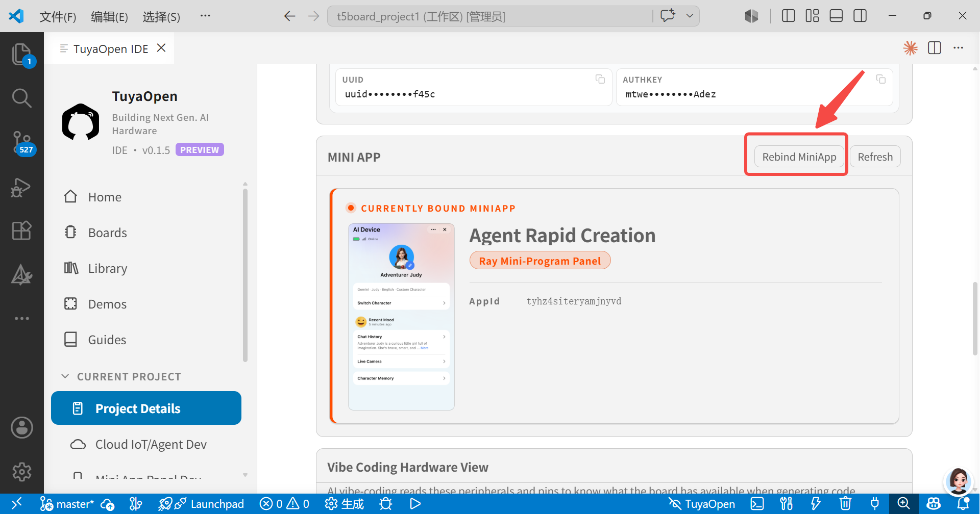Click the command center search box
980x514 pixels.
coord(490,16)
